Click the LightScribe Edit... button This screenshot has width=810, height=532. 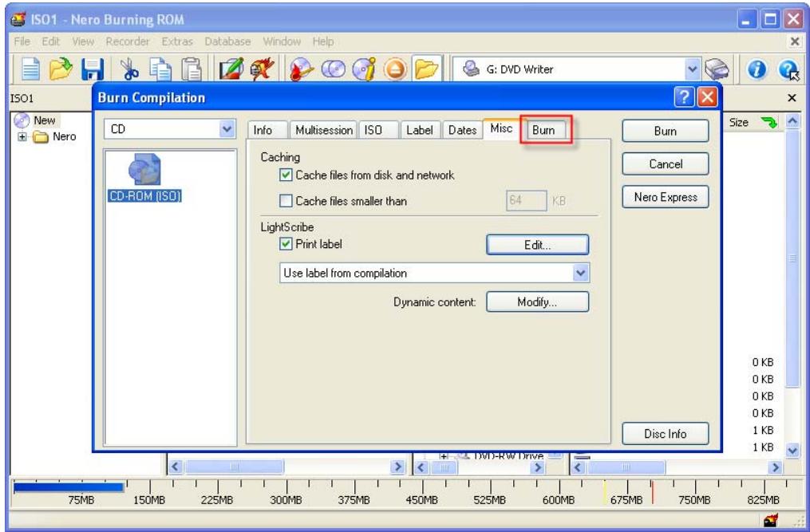(537, 245)
